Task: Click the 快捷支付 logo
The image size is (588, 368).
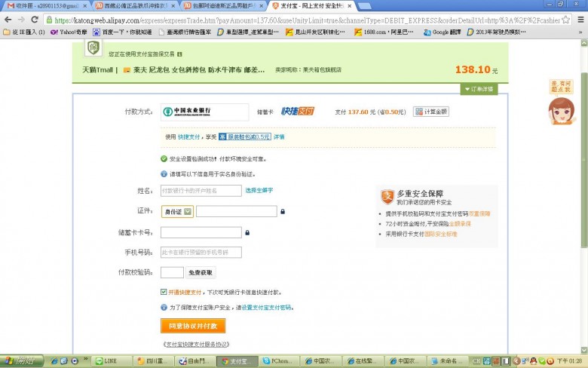Action: [297, 112]
